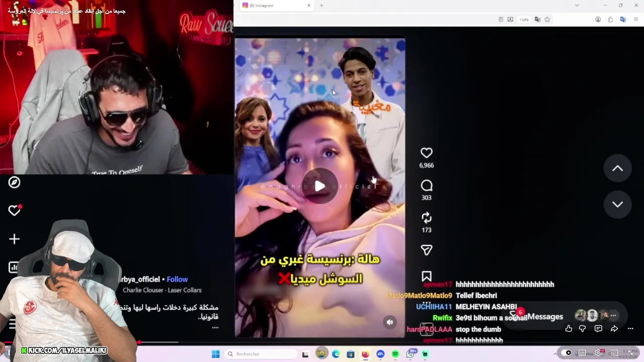Share the reel with the paper plane icon
The width and height of the screenshot is (644, 362).
[x=426, y=250]
